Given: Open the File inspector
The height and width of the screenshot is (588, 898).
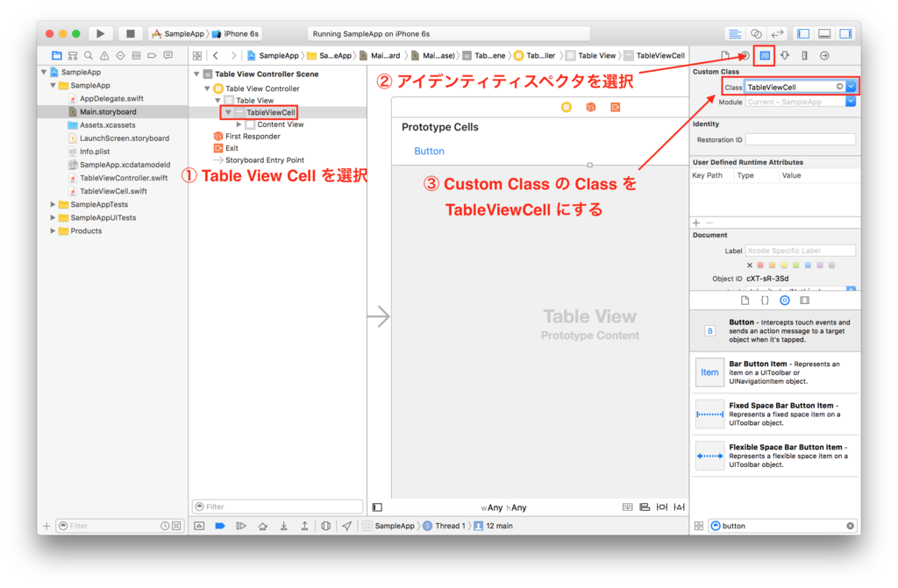Looking at the screenshot, I should click(x=725, y=55).
